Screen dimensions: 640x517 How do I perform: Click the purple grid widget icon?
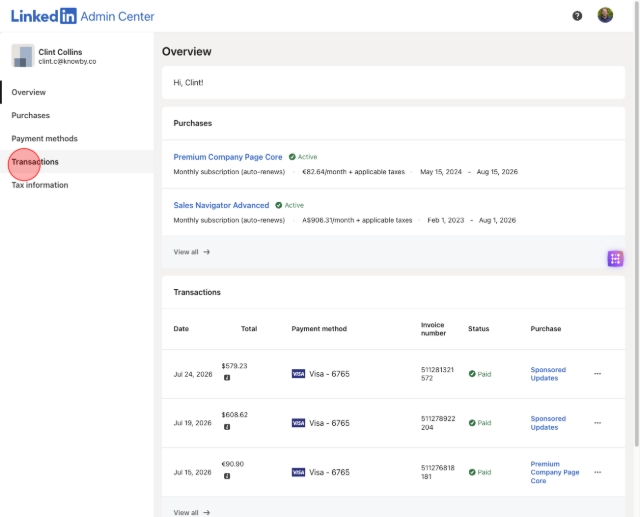coord(615,259)
